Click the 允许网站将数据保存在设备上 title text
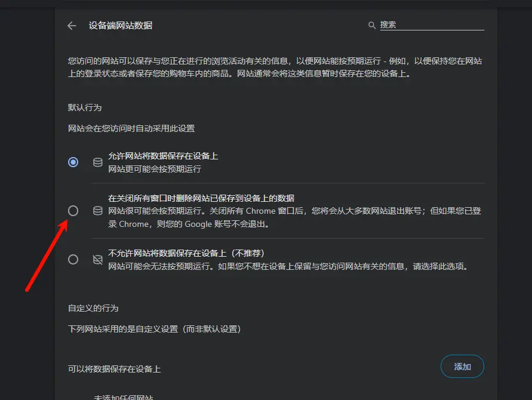Screen dimensions: 532x400 [x=163, y=156]
